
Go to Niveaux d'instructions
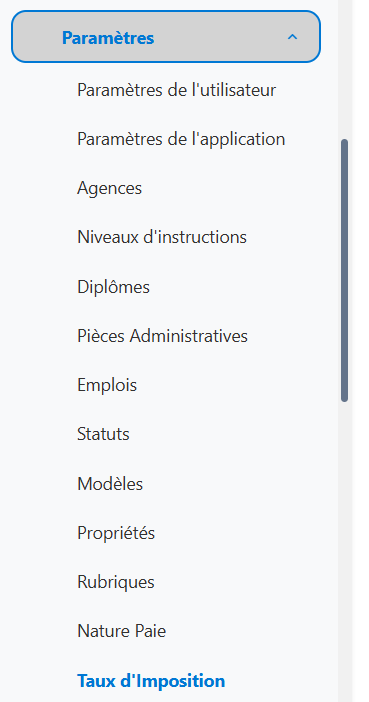[x=162, y=237]
